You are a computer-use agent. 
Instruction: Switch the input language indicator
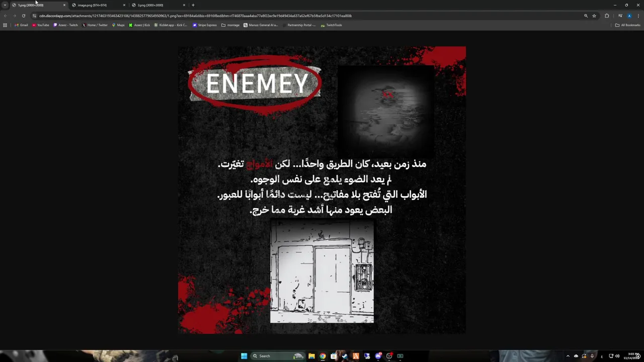pos(602,356)
